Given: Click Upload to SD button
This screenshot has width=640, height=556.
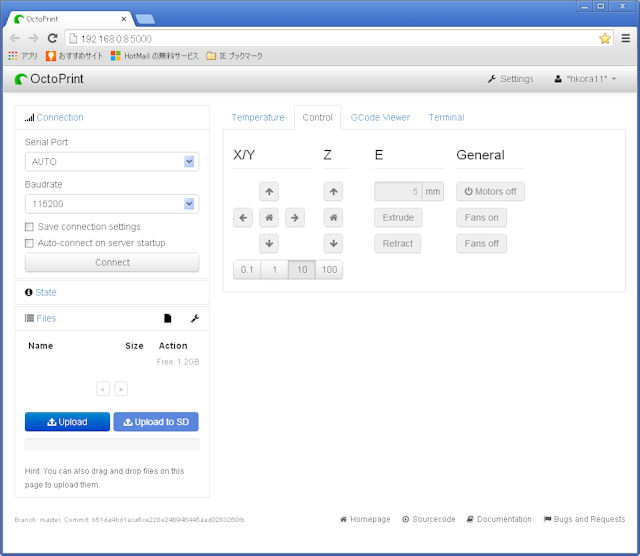Looking at the screenshot, I should point(156,422).
